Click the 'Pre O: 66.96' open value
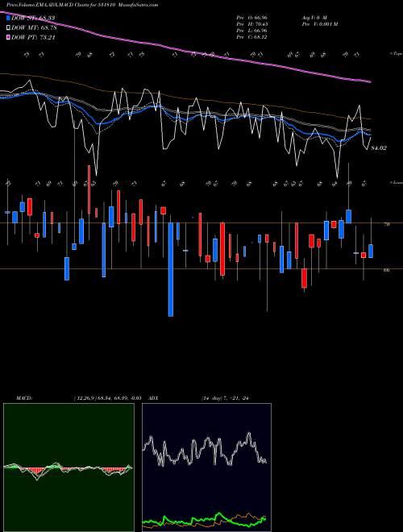The height and width of the screenshot is (532, 403). point(252,17)
